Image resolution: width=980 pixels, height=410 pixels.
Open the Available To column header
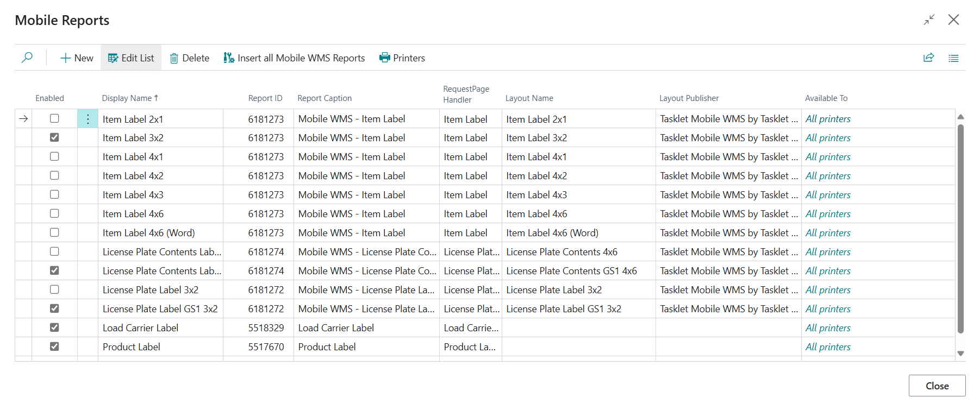[826, 98]
